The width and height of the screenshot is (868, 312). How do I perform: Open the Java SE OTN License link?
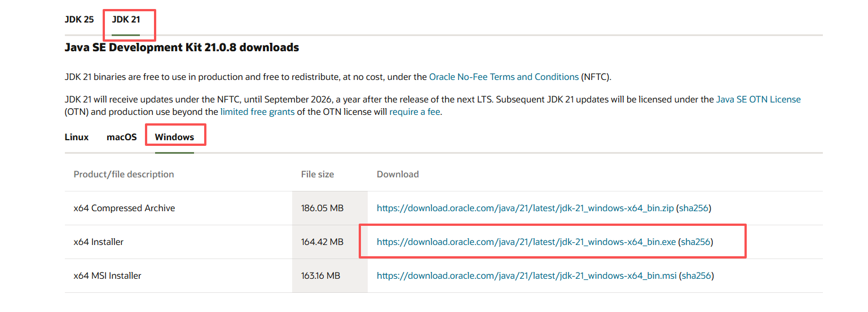758,99
